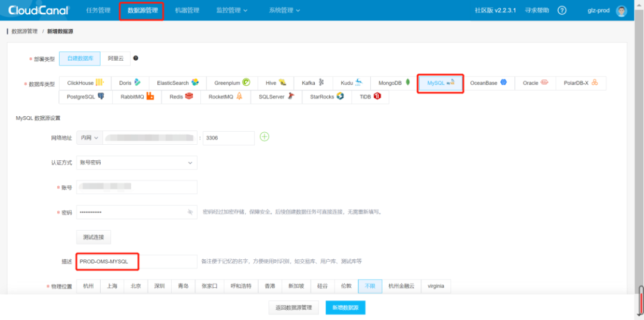
Task: Set physical location to 张家口
Action: (209, 287)
